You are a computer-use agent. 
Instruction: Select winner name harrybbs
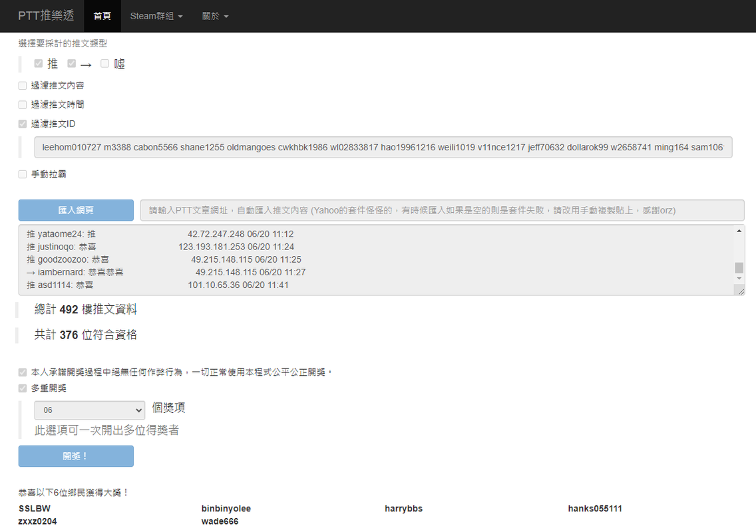click(x=403, y=508)
